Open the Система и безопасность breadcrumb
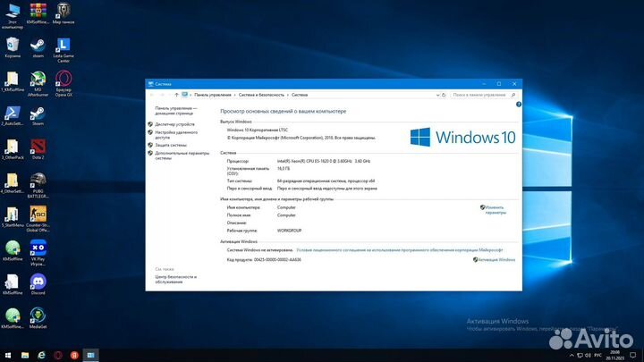Image resolution: width=644 pixels, height=362 pixels. (261, 95)
